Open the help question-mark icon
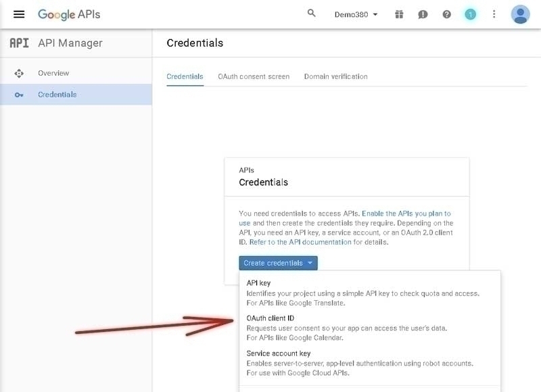This screenshot has height=392, width=541. pos(447,14)
